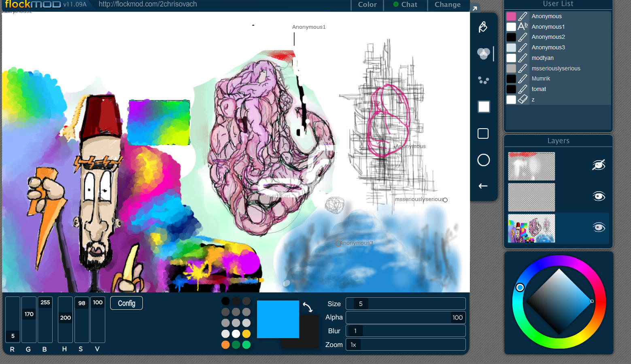Toggle visibility of the bottom artwork layer
The height and width of the screenshot is (364, 631).
[599, 227]
